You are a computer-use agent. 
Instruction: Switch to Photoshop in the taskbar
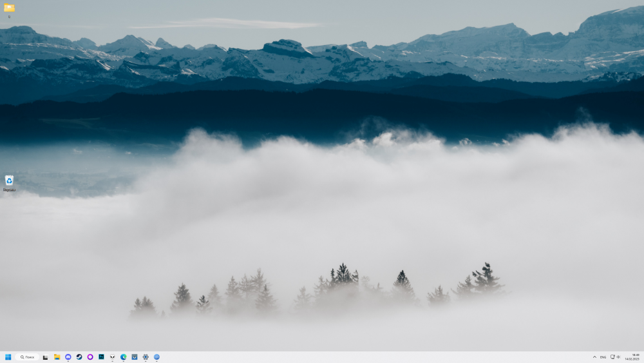(101, 357)
